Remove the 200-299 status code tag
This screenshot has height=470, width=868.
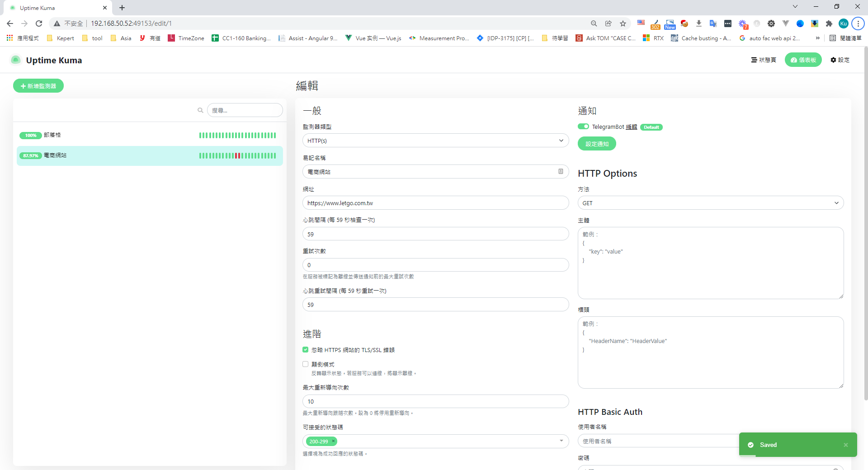point(334,441)
